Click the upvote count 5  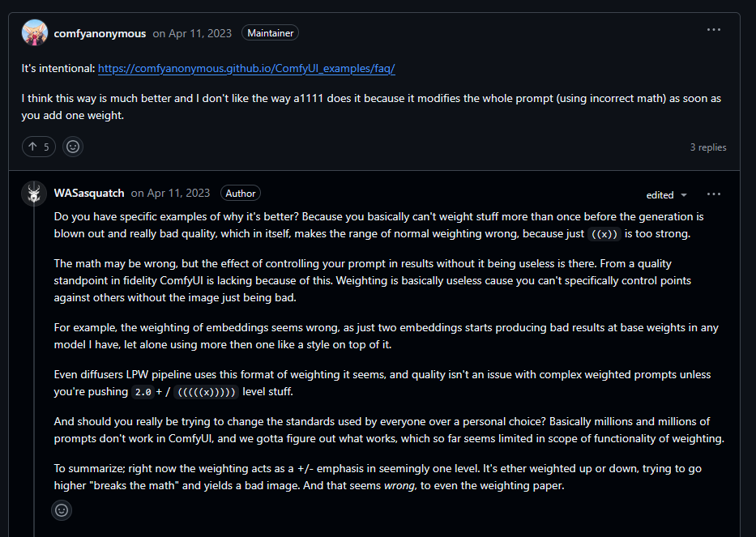click(46, 147)
